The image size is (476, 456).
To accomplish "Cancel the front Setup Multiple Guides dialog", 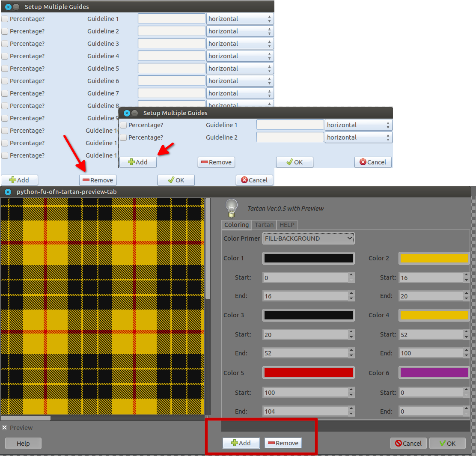I will point(373,162).
